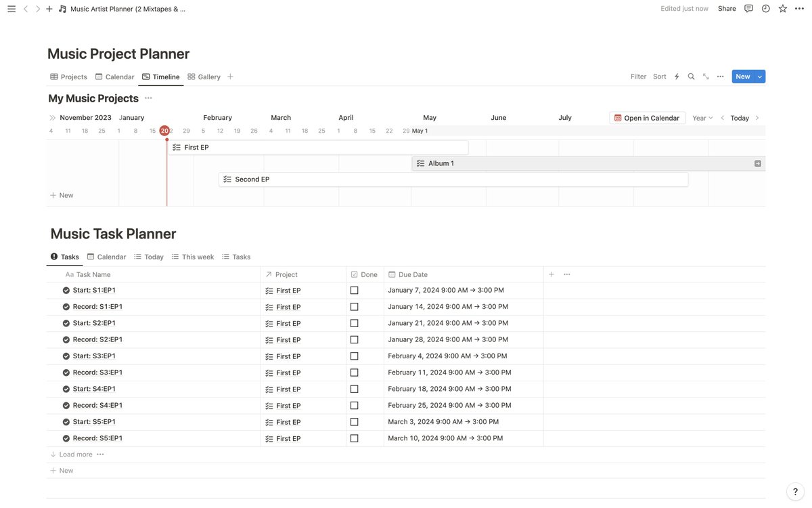Open options beside Load more
Screen dimensions: 812x508
[100, 454]
